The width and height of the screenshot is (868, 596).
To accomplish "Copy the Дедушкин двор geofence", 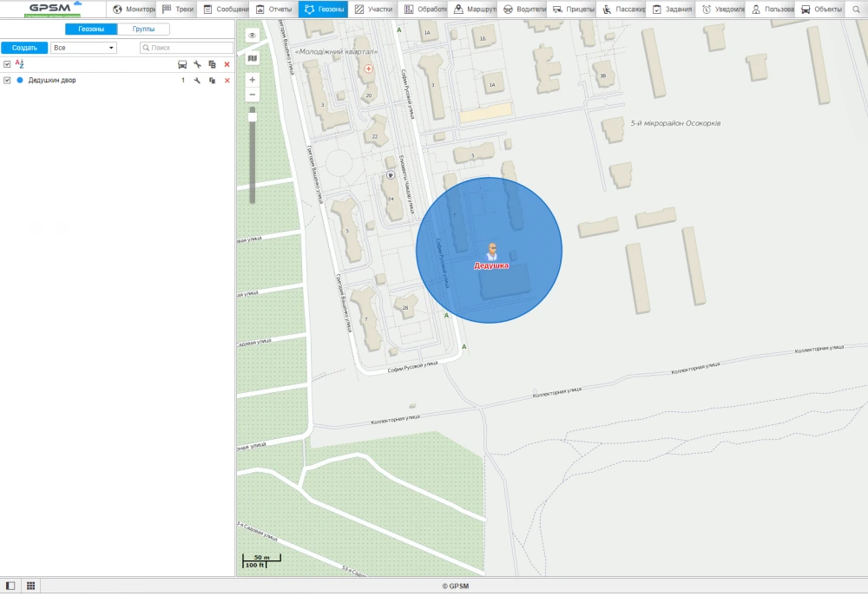I will 212,81.
